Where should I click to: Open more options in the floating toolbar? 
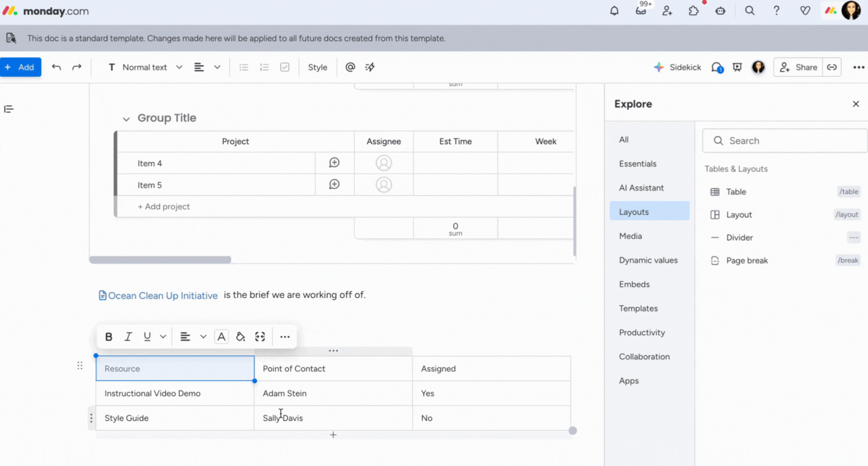(285, 337)
